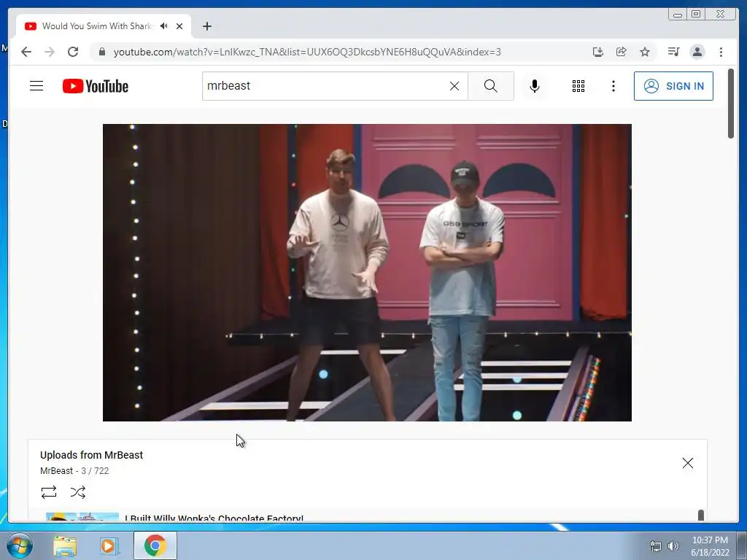The width and height of the screenshot is (747, 560).
Task: Minimize the Chrome window
Action: tap(678, 15)
